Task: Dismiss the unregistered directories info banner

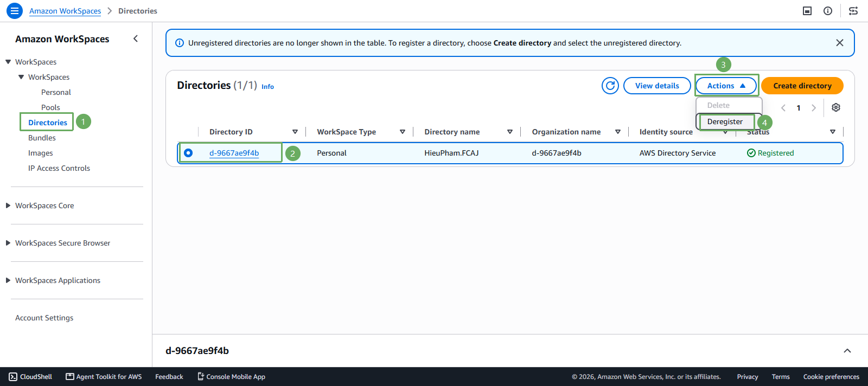Action: (839, 43)
